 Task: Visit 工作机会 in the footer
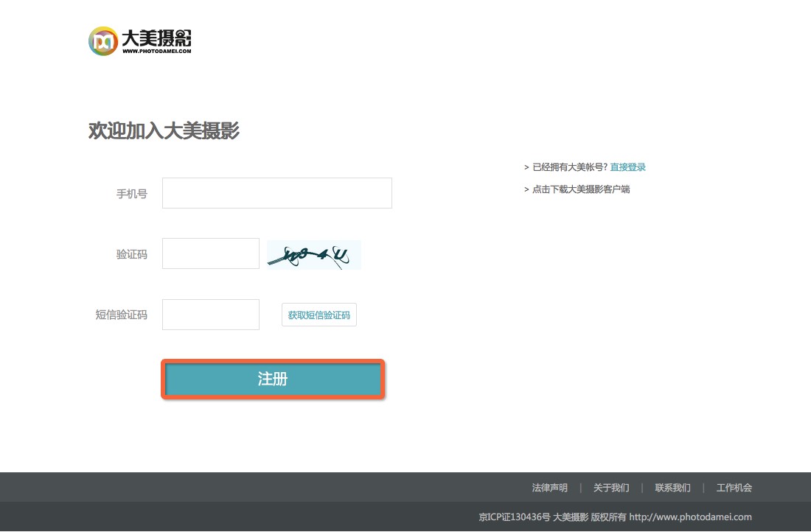pos(734,488)
